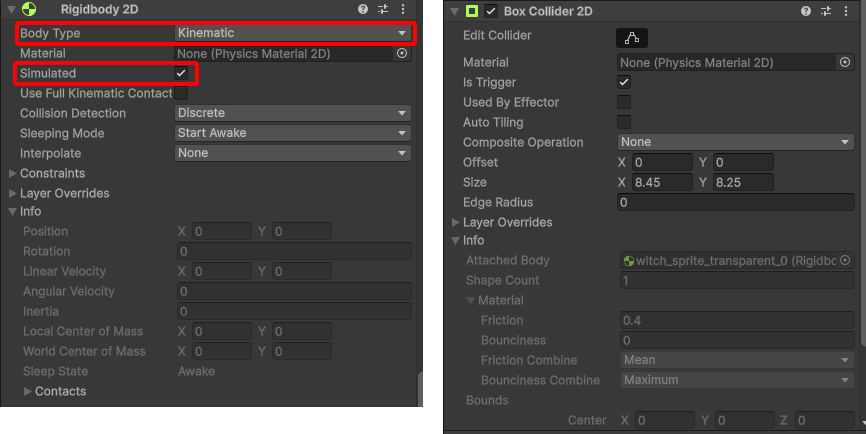Enable Use Full Kinematic Contacts checkbox

(x=181, y=93)
